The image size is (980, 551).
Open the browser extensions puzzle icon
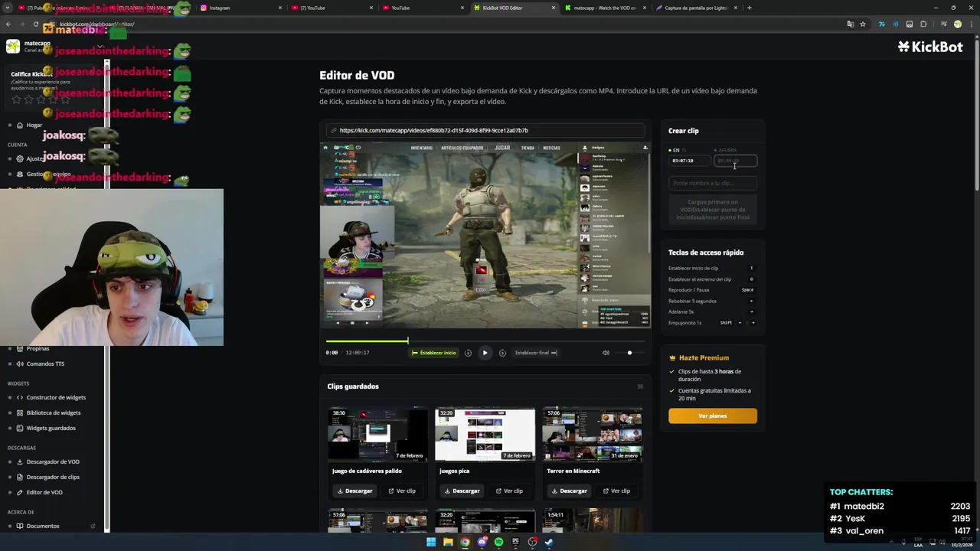(x=923, y=24)
